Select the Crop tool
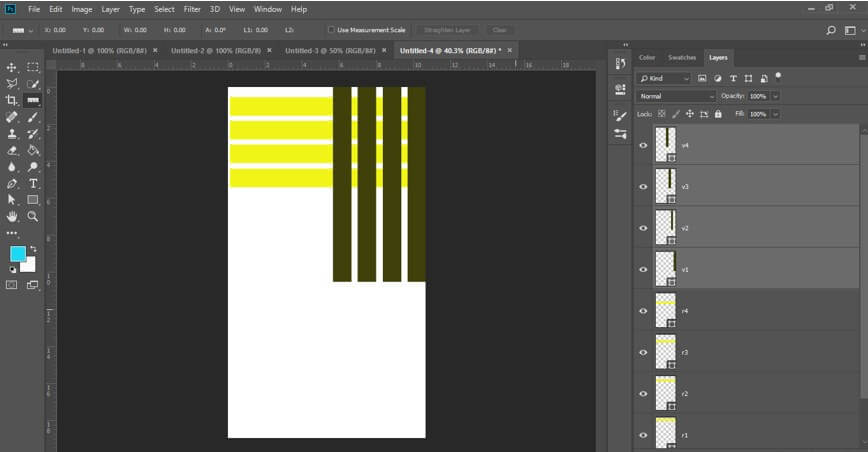This screenshot has height=452, width=868. (12, 101)
